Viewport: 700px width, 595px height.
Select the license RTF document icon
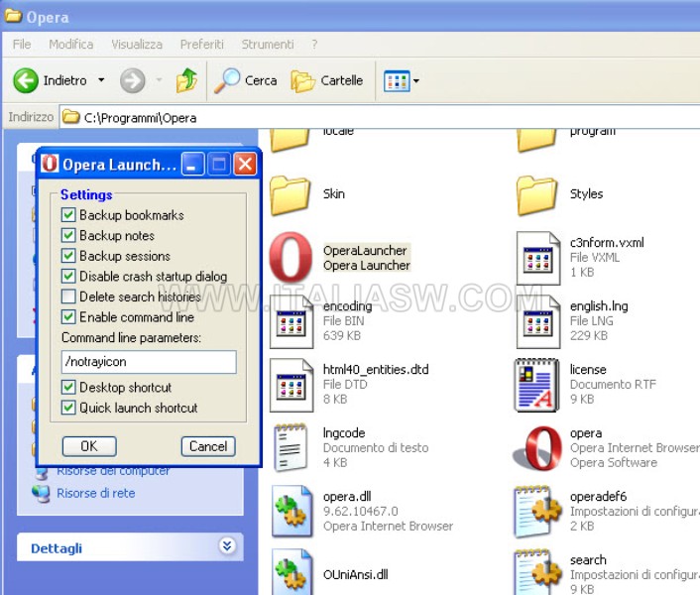[536, 385]
